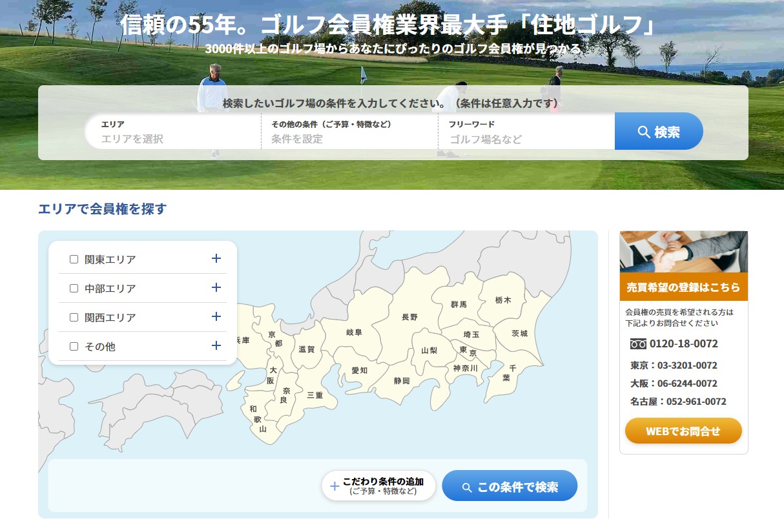Click the free-dial 0120-18-0072 phone icon
Viewport: 784px width, 532px height.
click(638, 343)
